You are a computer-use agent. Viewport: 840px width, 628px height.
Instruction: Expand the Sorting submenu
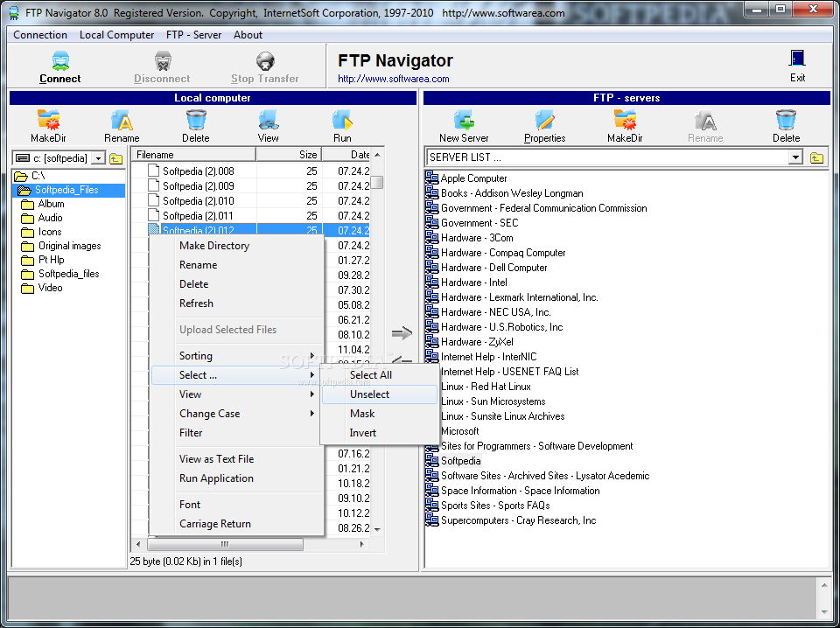(x=237, y=356)
